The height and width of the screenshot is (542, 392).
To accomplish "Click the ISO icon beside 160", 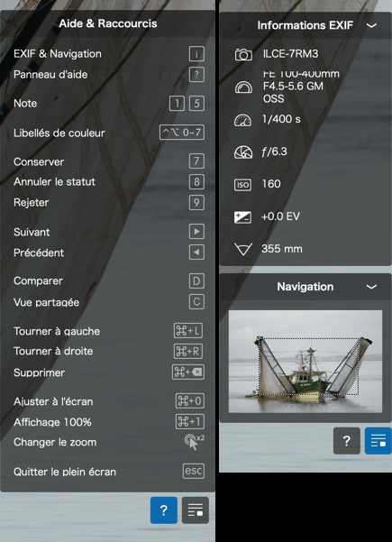I will 243,185.
